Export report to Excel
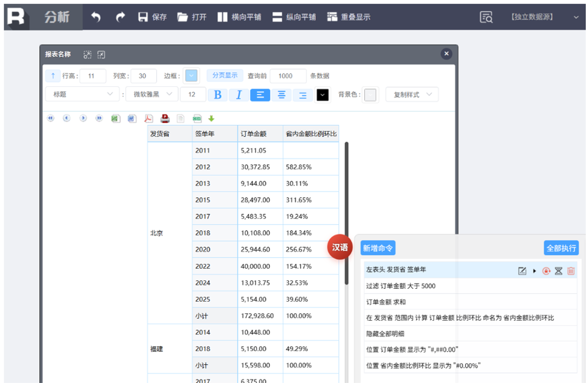The image size is (588, 383). click(x=115, y=119)
